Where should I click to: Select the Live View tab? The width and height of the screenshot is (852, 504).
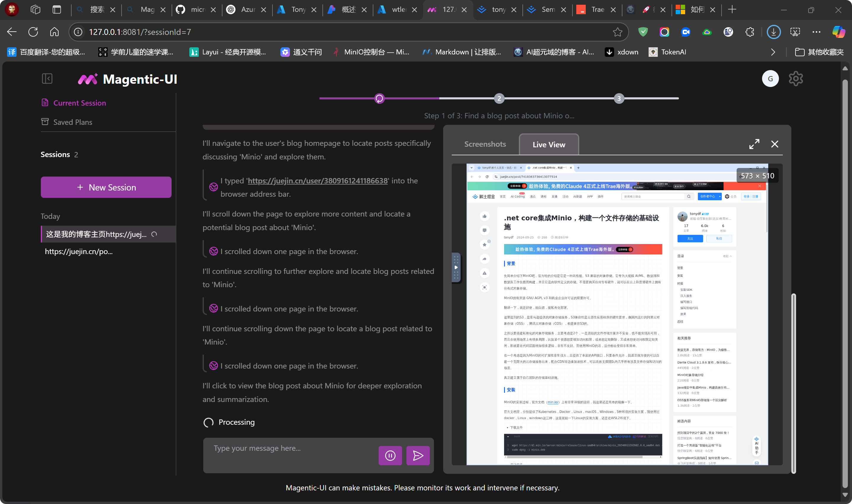click(549, 145)
